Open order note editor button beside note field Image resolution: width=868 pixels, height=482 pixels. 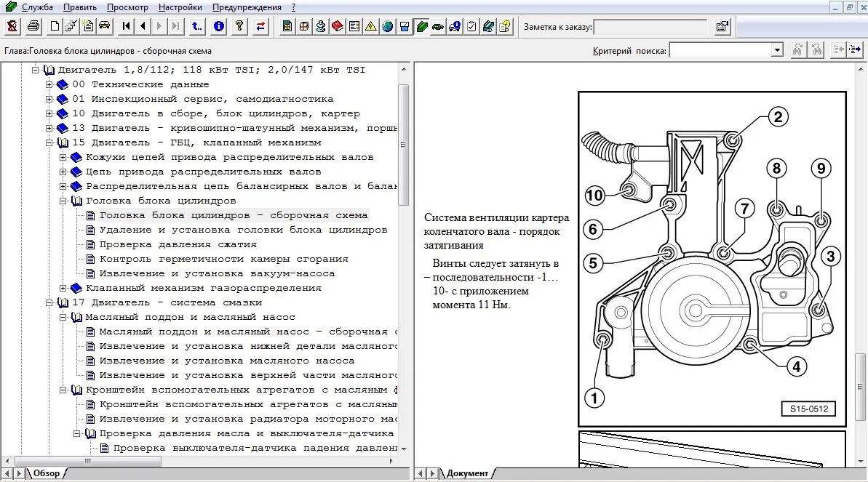coord(722,27)
